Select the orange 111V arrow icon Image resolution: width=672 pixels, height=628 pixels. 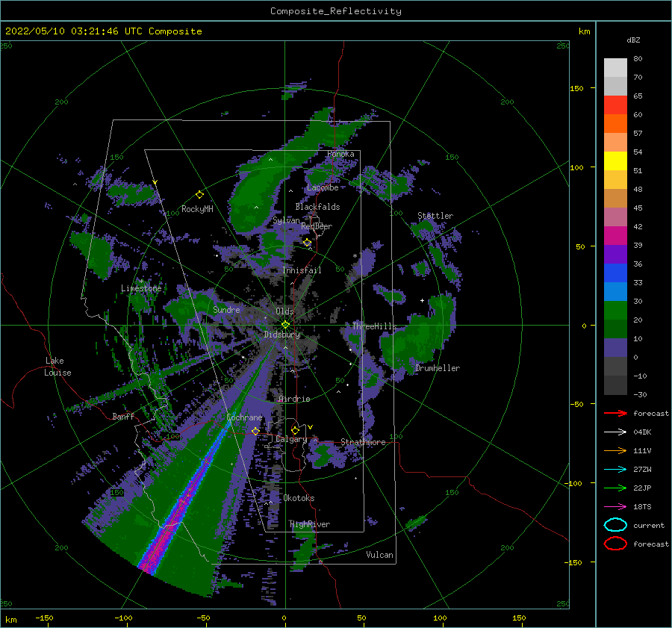615,450
